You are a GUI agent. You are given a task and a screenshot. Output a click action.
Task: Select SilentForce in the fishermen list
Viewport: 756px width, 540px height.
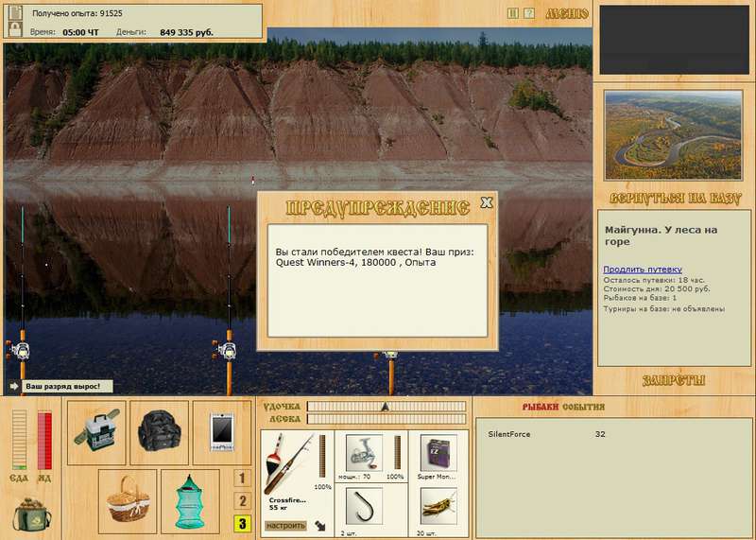click(x=509, y=434)
